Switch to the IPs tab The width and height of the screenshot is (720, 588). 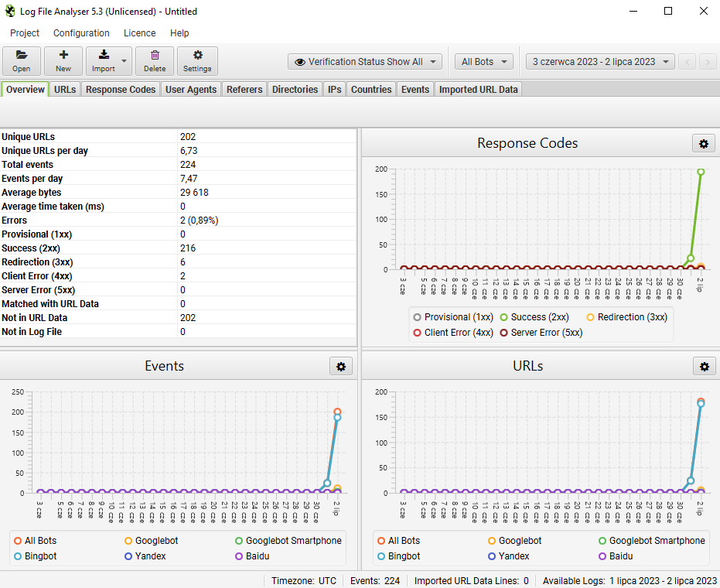point(334,90)
